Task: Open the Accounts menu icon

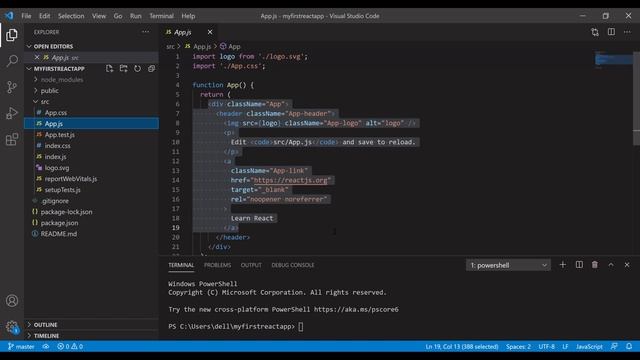Action: tap(12, 301)
